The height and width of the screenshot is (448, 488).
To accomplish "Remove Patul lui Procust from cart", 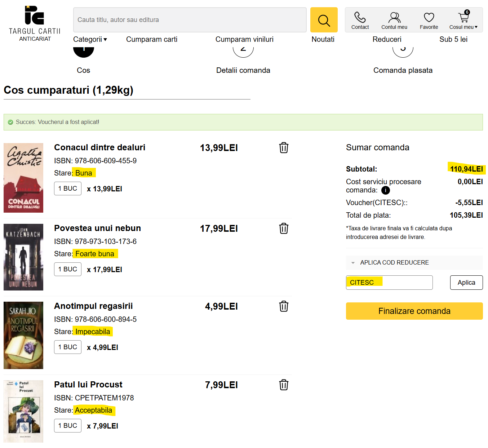I will click(x=284, y=385).
